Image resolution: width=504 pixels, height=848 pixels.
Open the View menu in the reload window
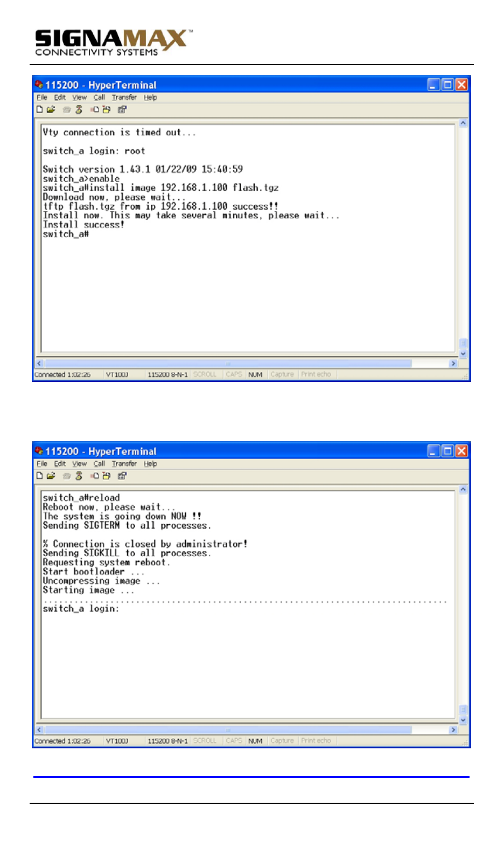[x=80, y=464]
